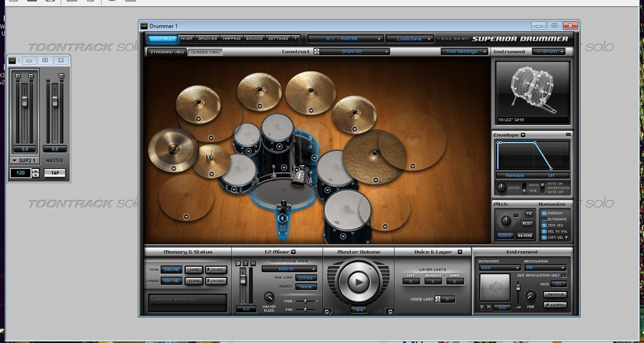Mute the instrument with M button
Screen dimensions: 644x343
(489, 307)
